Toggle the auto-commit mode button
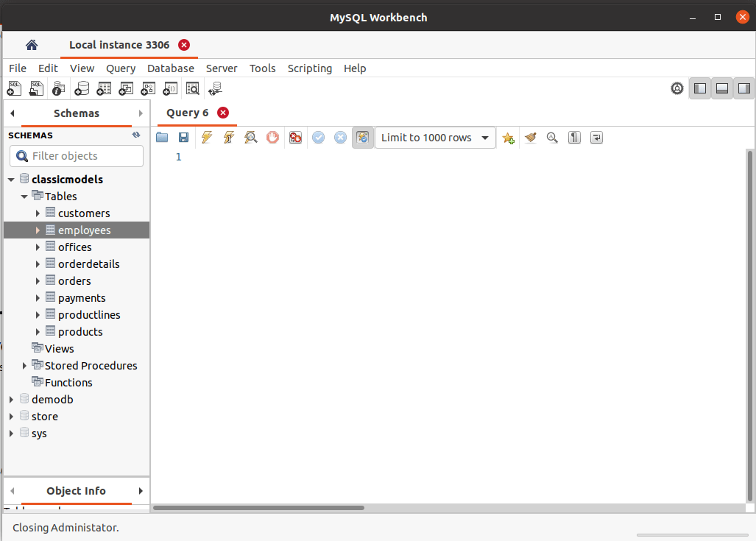This screenshot has width=756, height=541. 362,138
